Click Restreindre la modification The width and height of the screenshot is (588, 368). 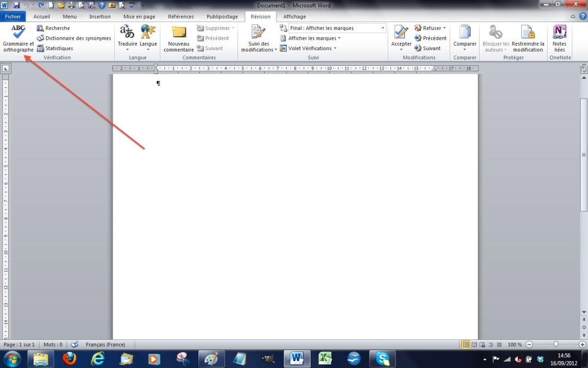pyautogui.click(x=528, y=38)
